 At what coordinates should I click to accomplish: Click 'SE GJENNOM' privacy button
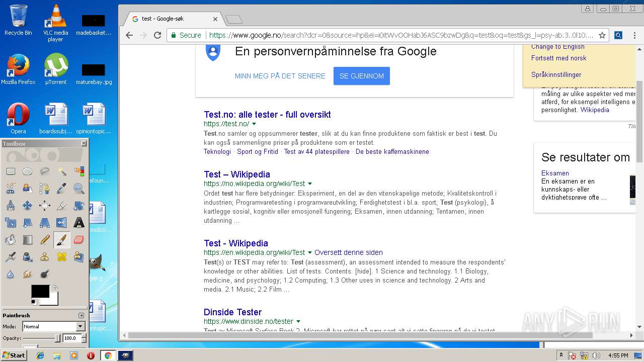tap(362, 76)
